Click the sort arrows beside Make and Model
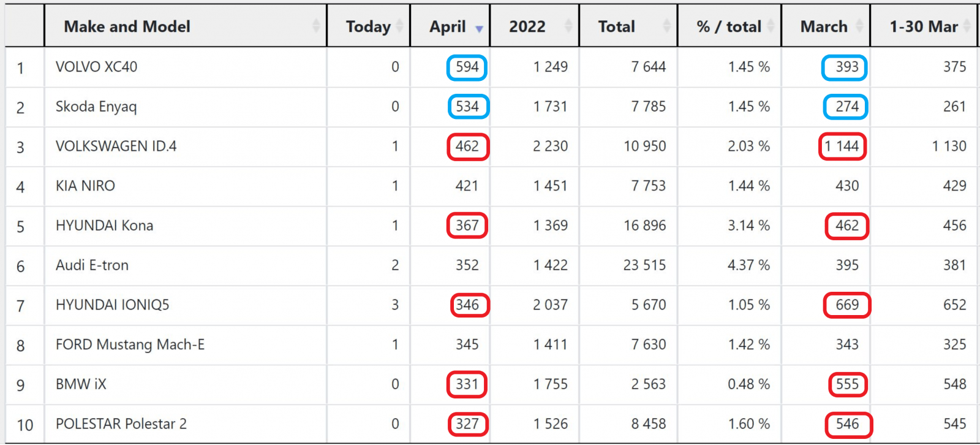The height and width of the screenshot is (445, 980). point(316,26)
